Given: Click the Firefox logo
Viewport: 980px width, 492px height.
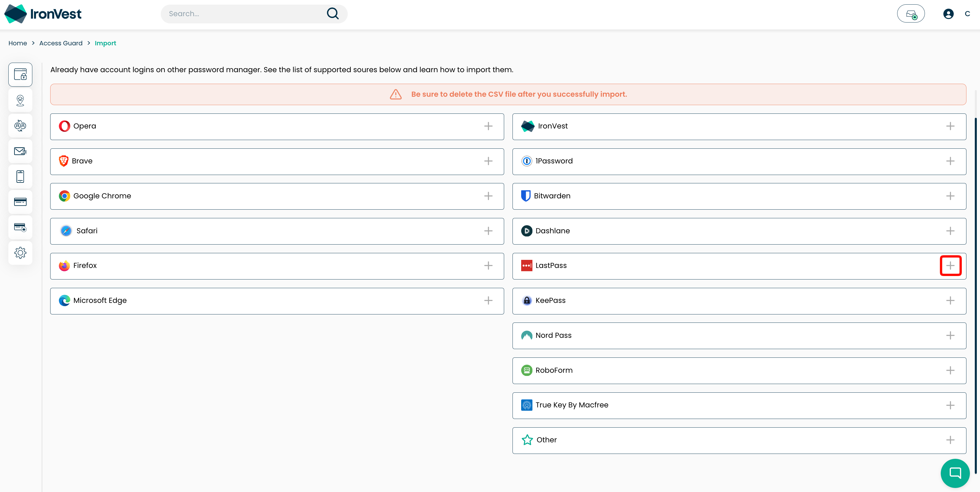Looking at the screenshot, I should tap(64, 266).
